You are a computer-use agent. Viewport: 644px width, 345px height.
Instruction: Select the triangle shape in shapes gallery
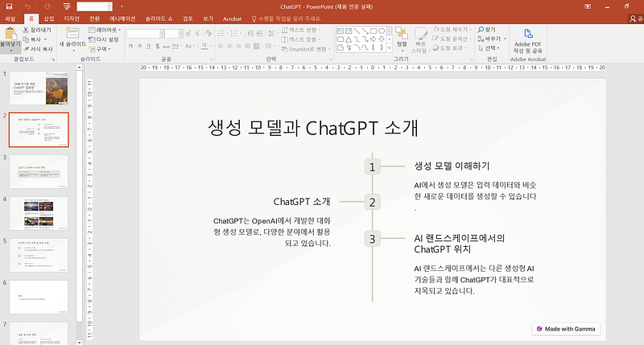349,39
